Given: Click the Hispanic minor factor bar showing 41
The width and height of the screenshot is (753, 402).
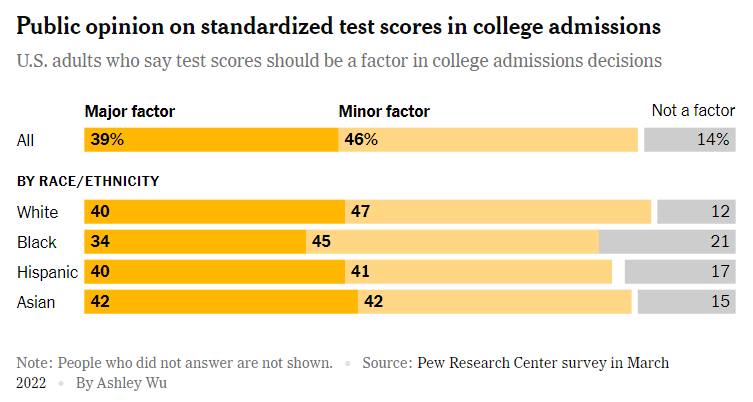Looking at the screenshot, I should pyautogui.click(x=478, y=272).
